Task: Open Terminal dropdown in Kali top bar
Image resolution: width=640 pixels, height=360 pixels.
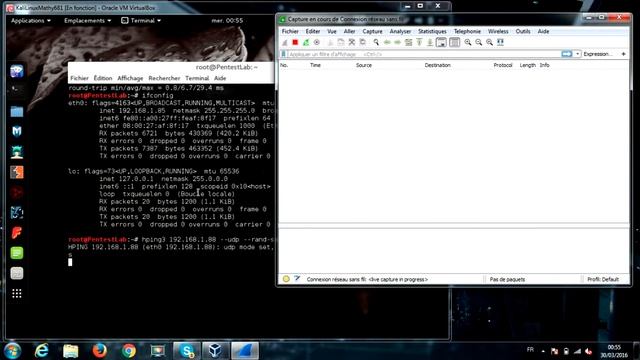Action: pyautogui.click(x=141, y=20)
